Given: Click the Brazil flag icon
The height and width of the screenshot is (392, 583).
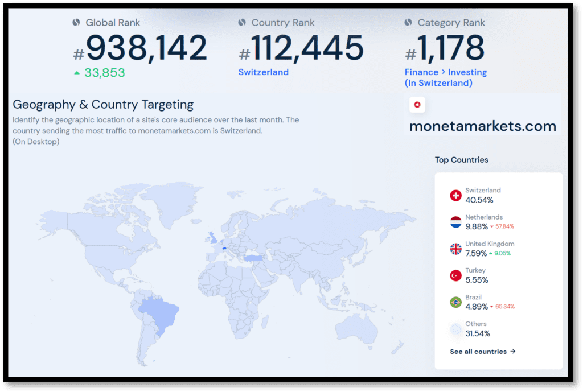Looking at the screenshot, I should pos(455,303).
